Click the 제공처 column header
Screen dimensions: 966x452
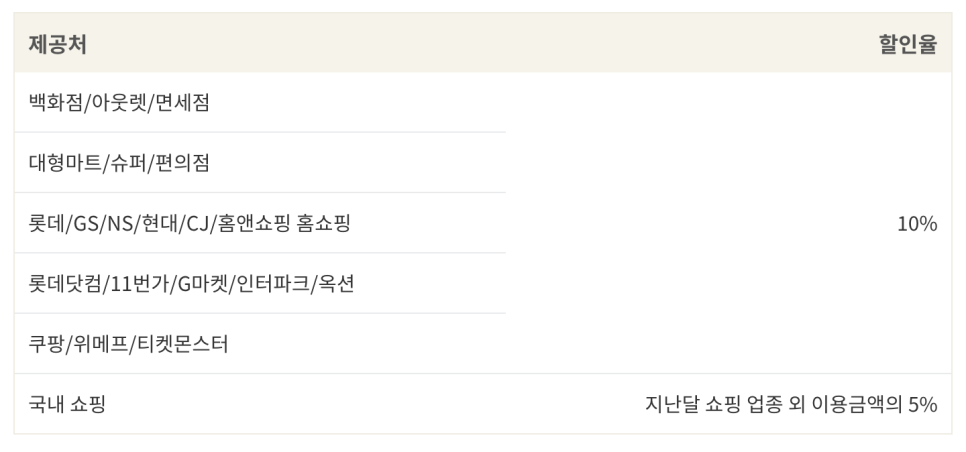coord(57,44)
